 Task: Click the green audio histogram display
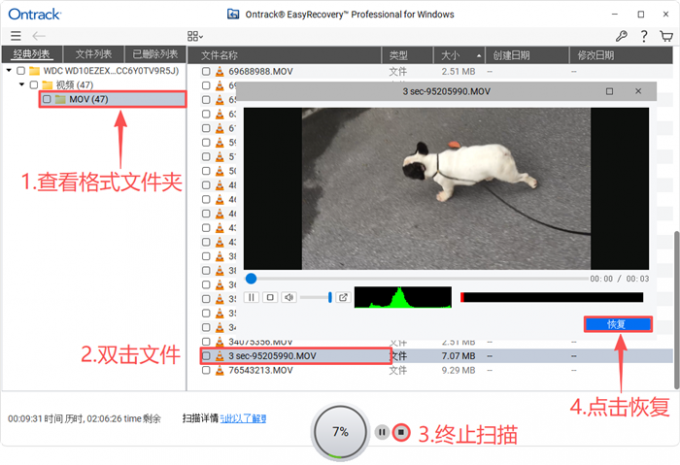click(403, 297)
